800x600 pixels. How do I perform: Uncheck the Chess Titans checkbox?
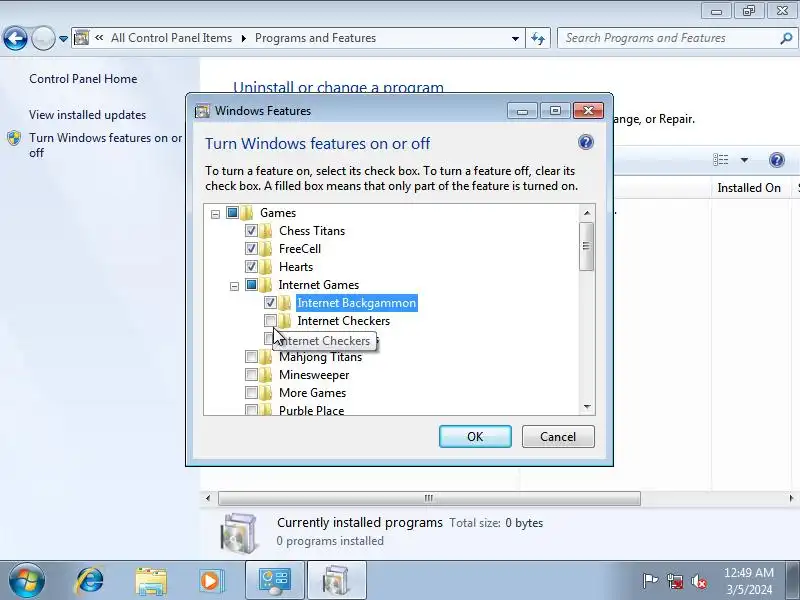click(251, 231)
